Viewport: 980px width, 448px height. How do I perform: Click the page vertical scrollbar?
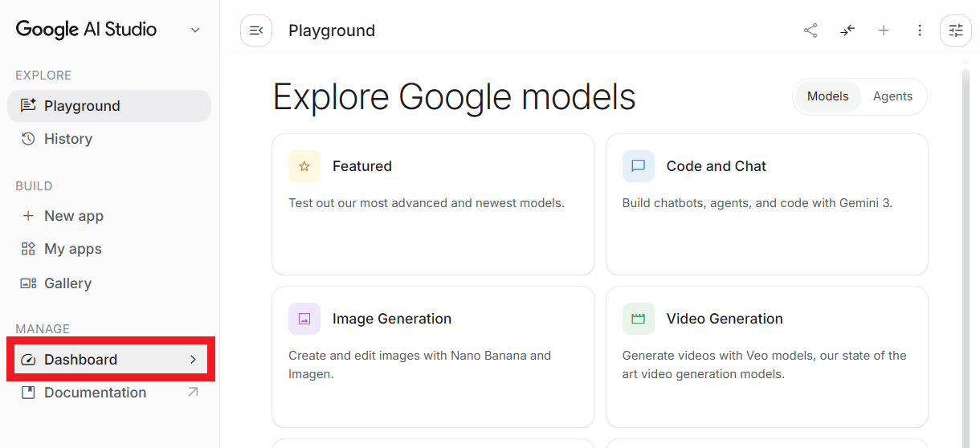point(966,257)
